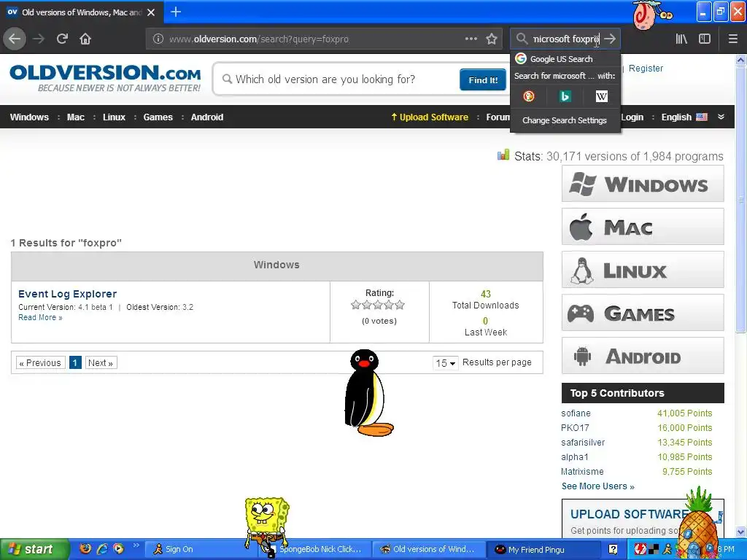Search with Bing engine icon
The height and width of the screenshot is (560, 747).
tap(565, 97)
